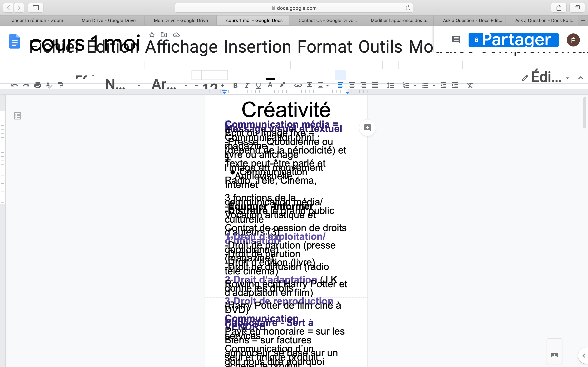
Task: Switch to Contact Us - Google Drive tab
Action: pos(327,21)
